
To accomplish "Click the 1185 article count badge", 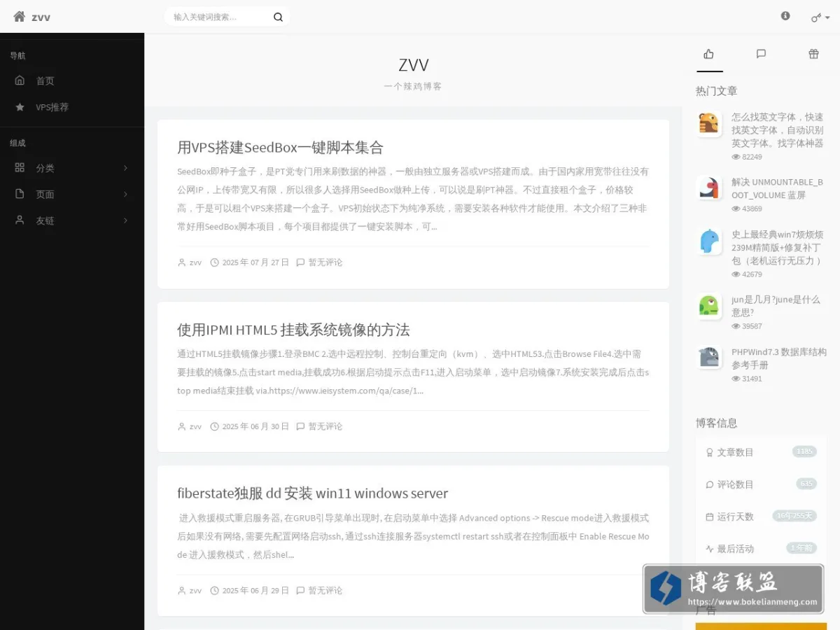I will coord(805,451).
